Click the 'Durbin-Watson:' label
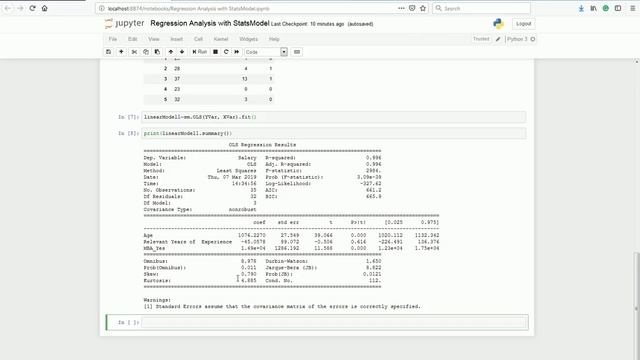Image resolution: width=640 pixels, height=360 pixels. pyautogui.click(x=286, y=261)
